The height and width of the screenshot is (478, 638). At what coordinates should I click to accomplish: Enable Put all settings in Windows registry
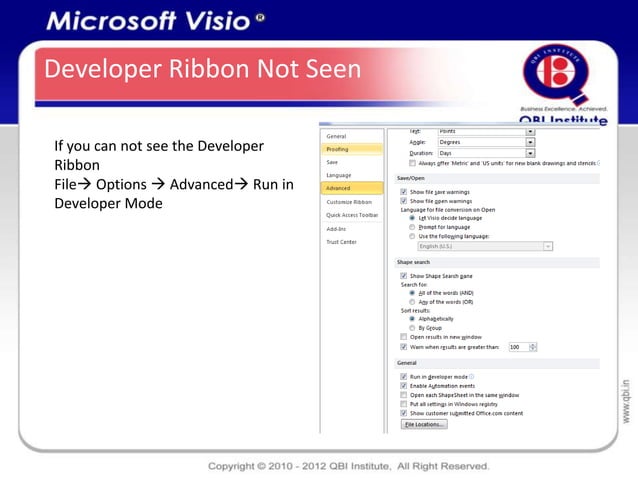tap(404, 404)
